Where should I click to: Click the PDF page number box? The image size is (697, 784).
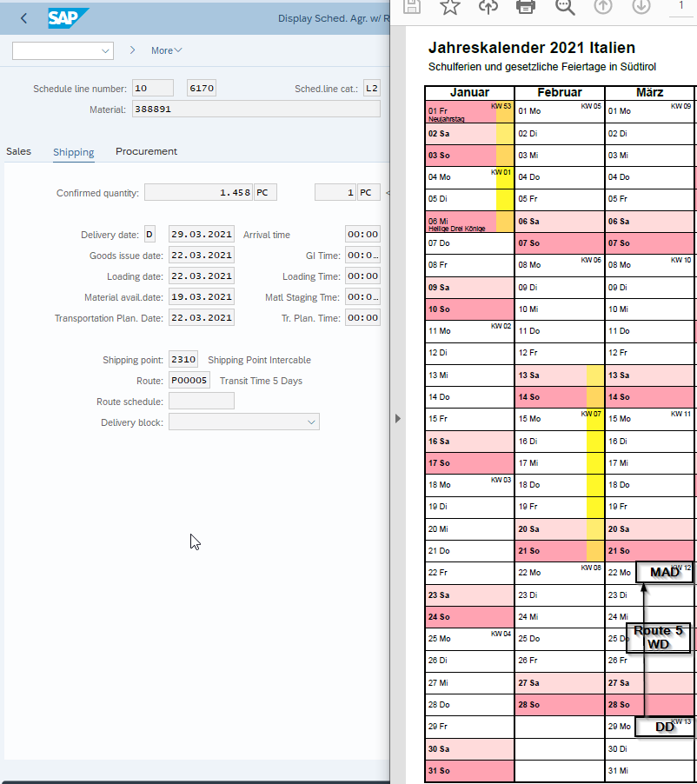(682, 7)
